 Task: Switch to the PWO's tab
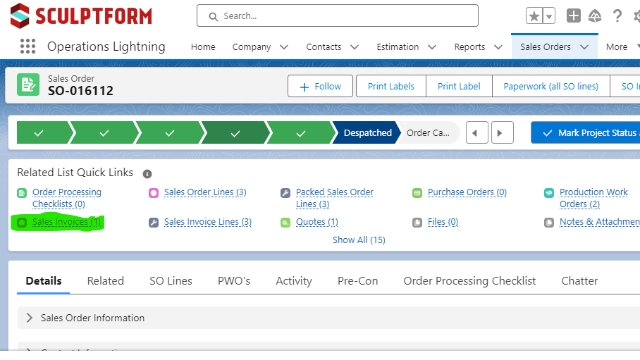[234, 281]
